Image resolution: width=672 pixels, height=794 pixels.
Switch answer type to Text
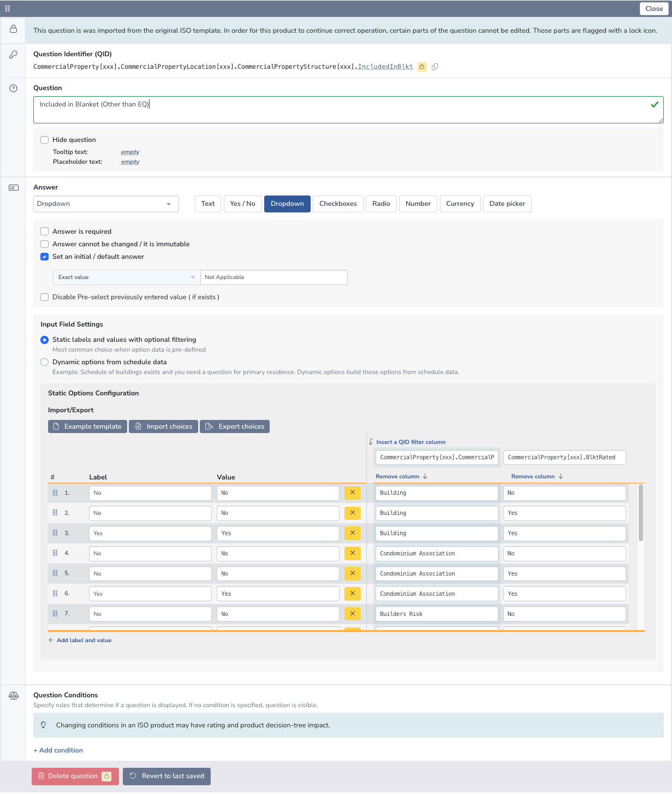tap(208, 204)
